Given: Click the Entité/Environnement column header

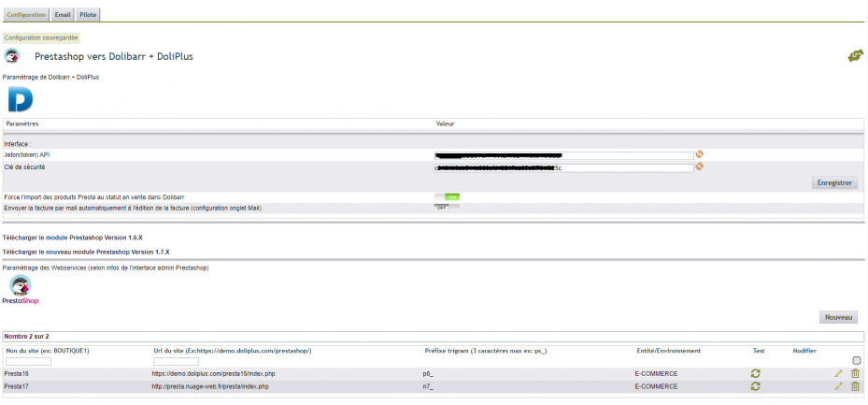Looking at the screenshot, I should (669, 351).
